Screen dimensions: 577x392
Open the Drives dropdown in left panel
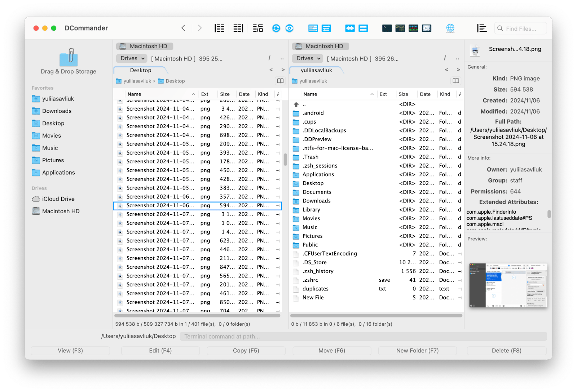[x=132, y=58]
